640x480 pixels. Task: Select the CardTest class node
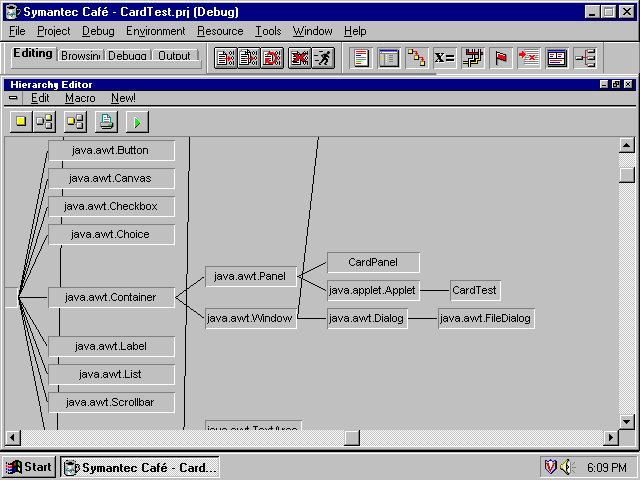[475, 291]
